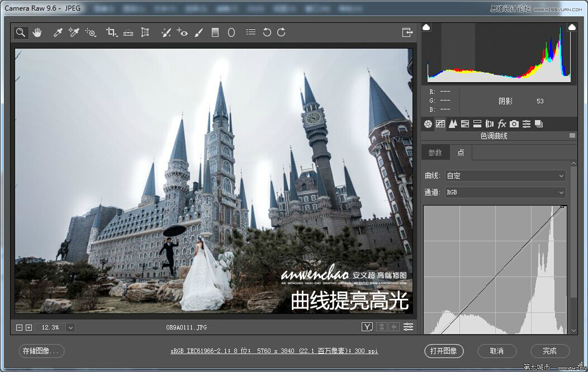Switch to the 点 curve tab
Viewport: 588px width, 372px height.
click(461, 152)
